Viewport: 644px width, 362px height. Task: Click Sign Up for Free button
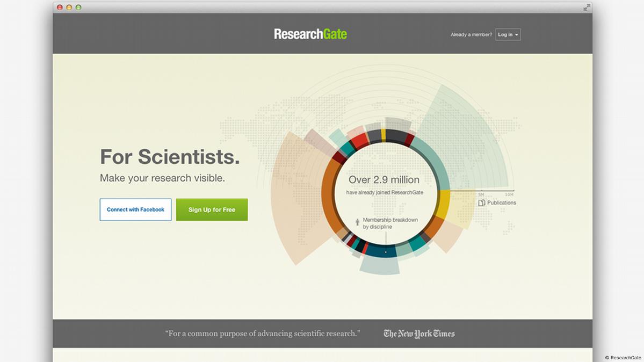click(212, 209)
